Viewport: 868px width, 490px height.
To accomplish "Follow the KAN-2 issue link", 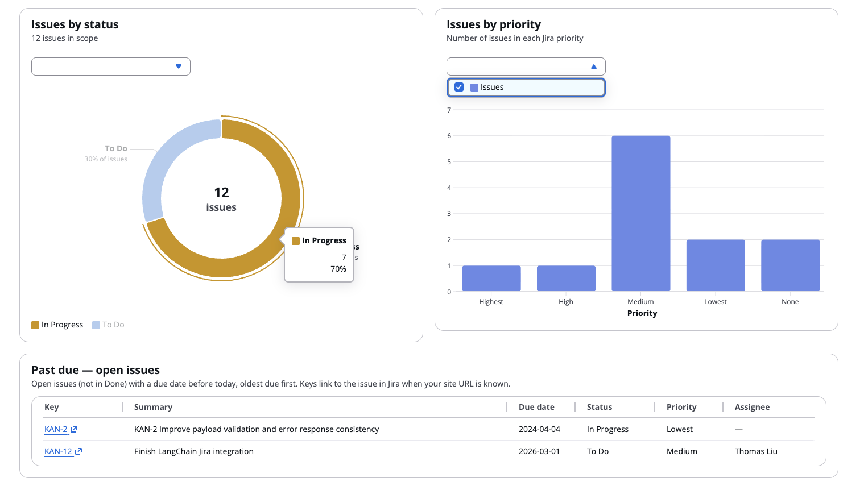I will tap(55, 429).
